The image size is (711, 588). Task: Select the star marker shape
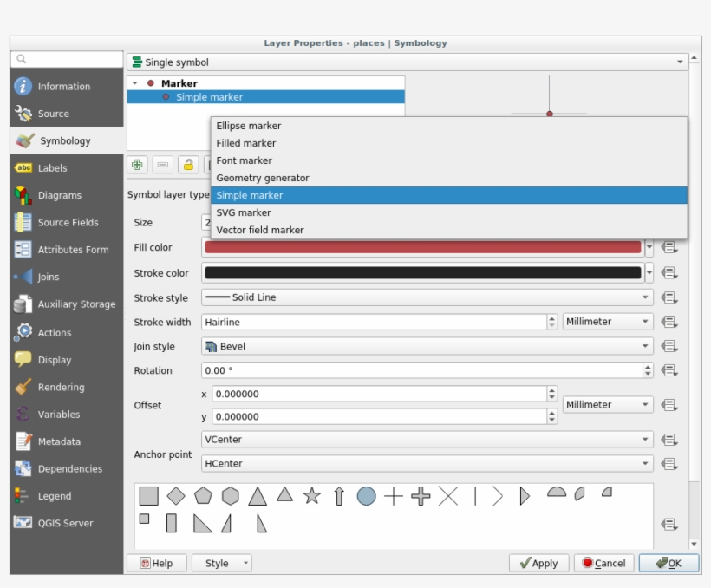click(x=311, y=497)
